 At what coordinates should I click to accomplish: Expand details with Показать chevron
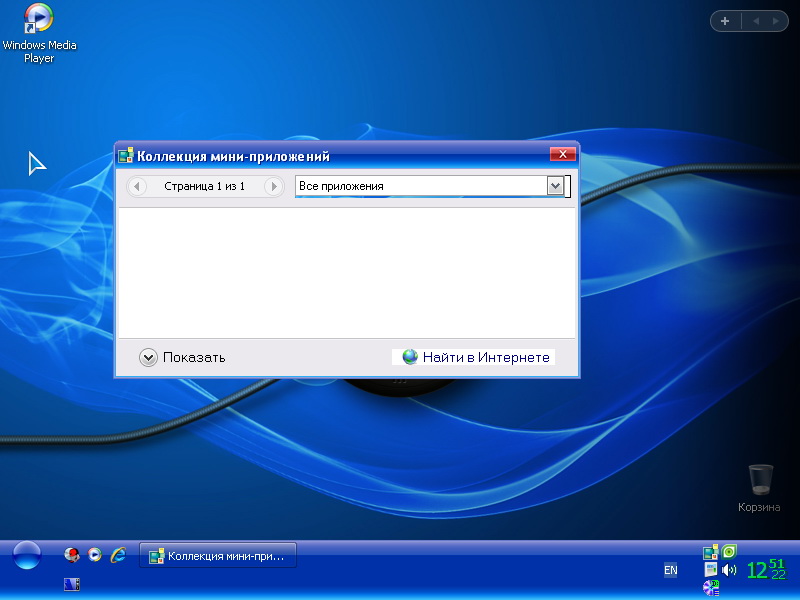[x=149, y=357]
